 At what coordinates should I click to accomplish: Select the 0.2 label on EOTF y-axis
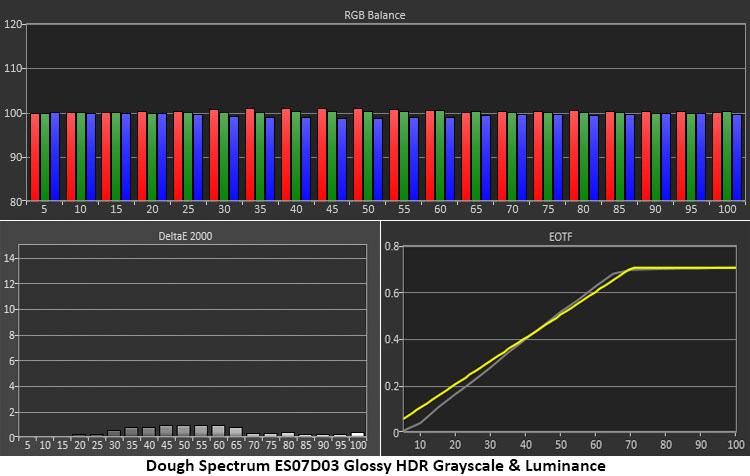[x=392, y=387]
